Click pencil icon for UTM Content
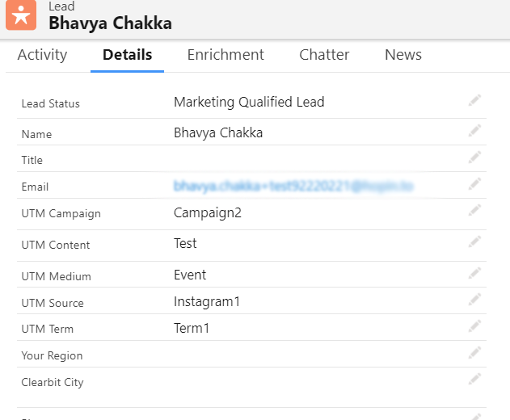The width and height of the screenshot is (510, 420). point(474,242)
